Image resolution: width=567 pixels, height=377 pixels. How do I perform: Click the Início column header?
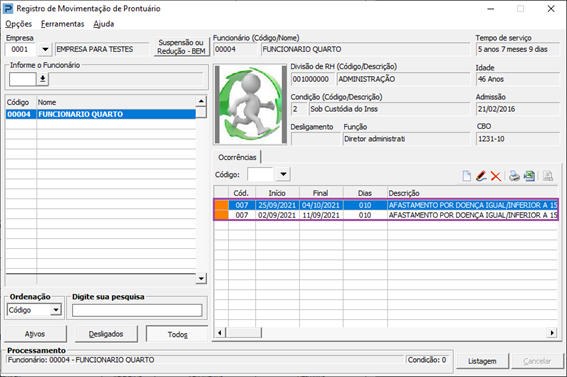click(x=277, y=193)
